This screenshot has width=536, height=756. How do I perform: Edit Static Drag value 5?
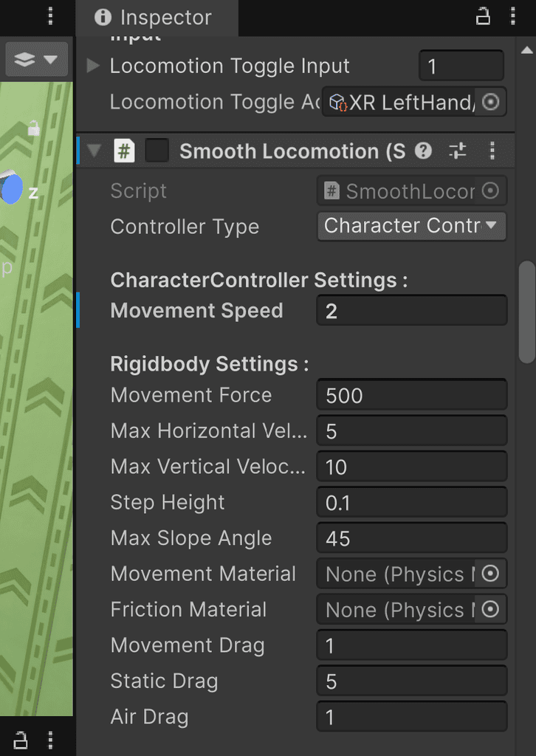pyautogui.click(x=412, y=681)
